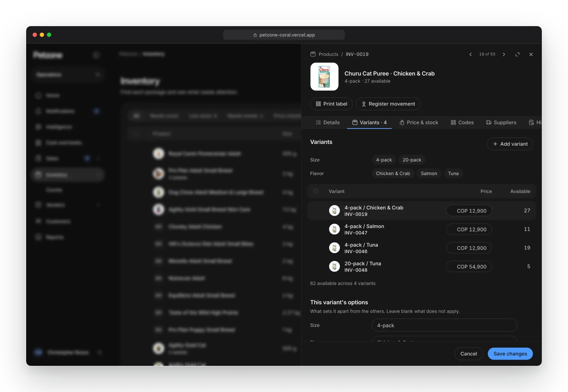Viewport: 568px width, 392px height.
Task: Go to the next product with the right chevron
Action: 504,54
